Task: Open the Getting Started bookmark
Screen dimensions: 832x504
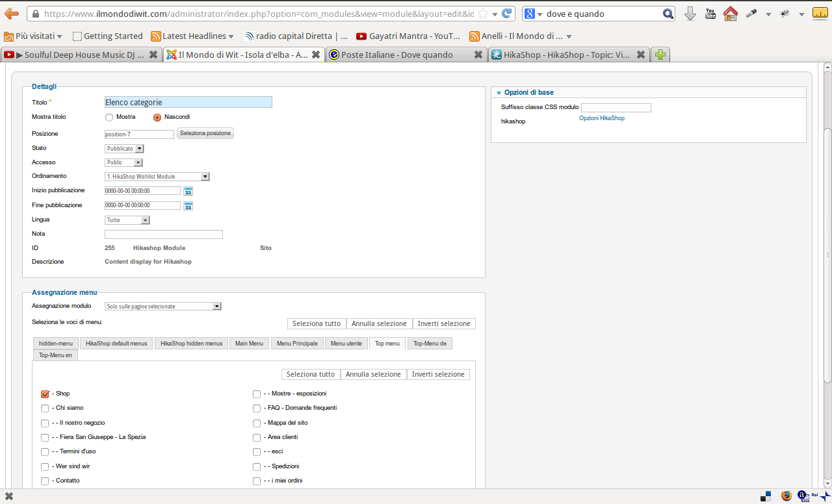Action: pyautogui.click(x=107, y=36)
